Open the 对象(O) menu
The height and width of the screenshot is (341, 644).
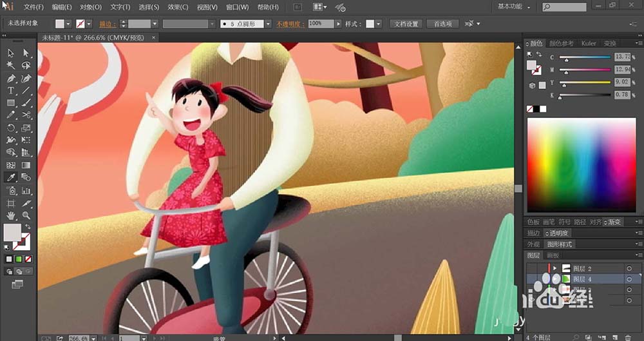(91, 7)
